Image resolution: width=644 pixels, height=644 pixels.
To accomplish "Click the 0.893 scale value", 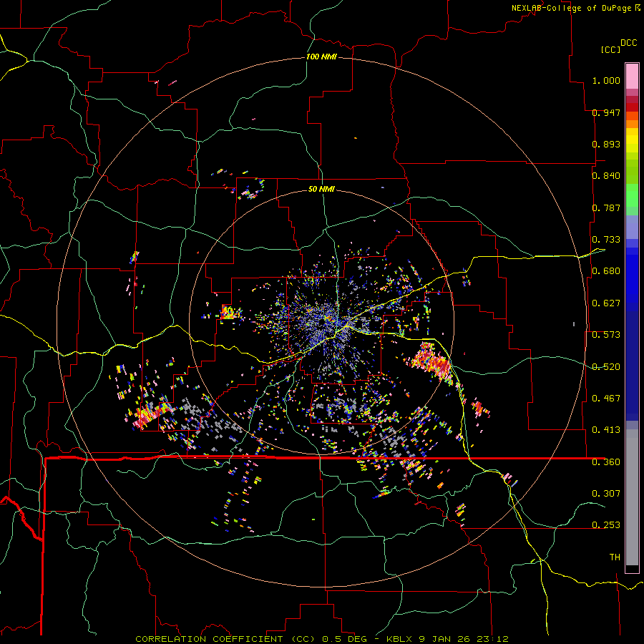I will tap(606, 144).
